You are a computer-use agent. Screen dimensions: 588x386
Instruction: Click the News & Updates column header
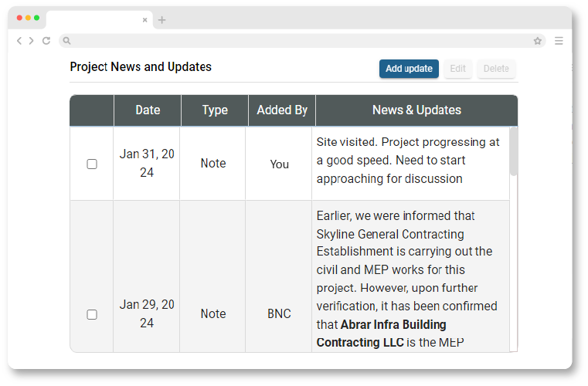[x=416, y=110]
